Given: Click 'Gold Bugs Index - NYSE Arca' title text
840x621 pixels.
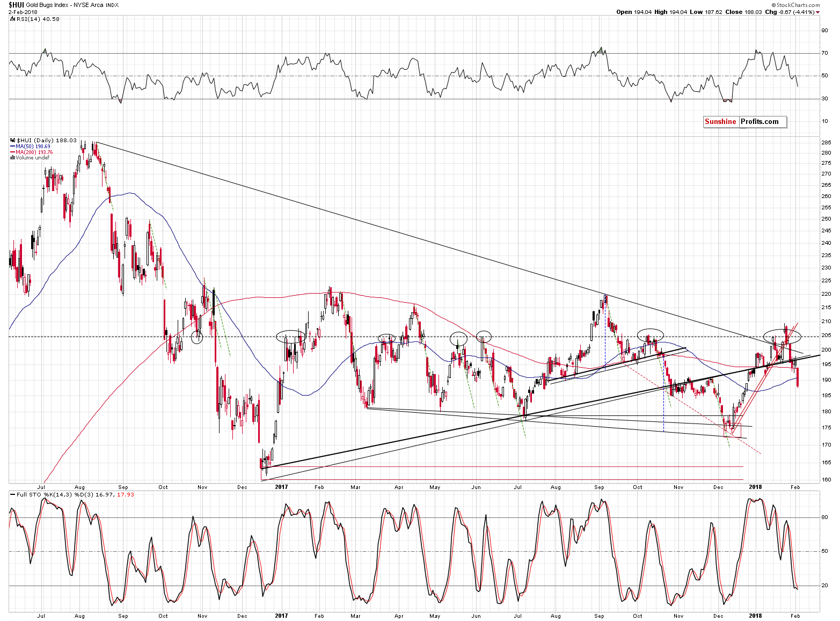Looking at the screenshot, I should 64,5.
